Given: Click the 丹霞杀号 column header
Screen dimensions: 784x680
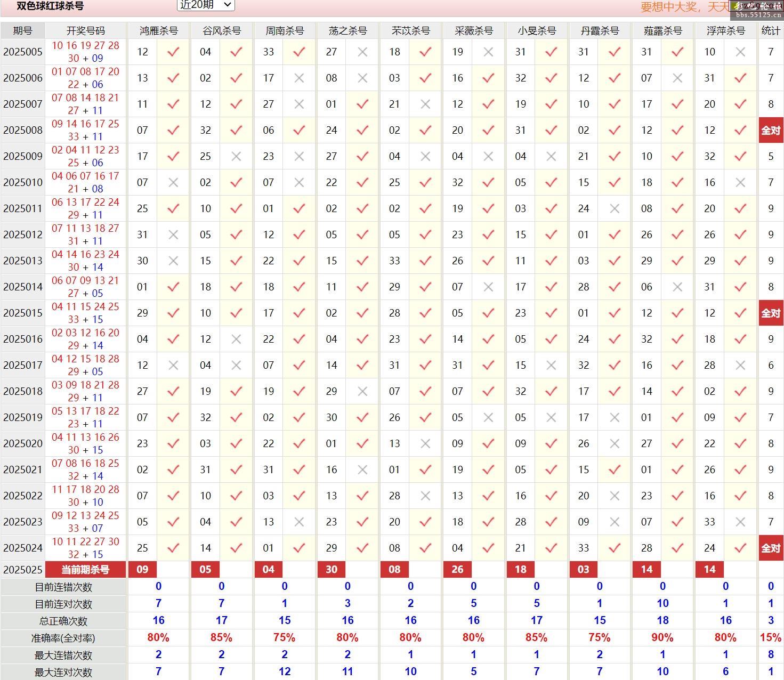Looking at the screenshot, I should click(600, 30).
